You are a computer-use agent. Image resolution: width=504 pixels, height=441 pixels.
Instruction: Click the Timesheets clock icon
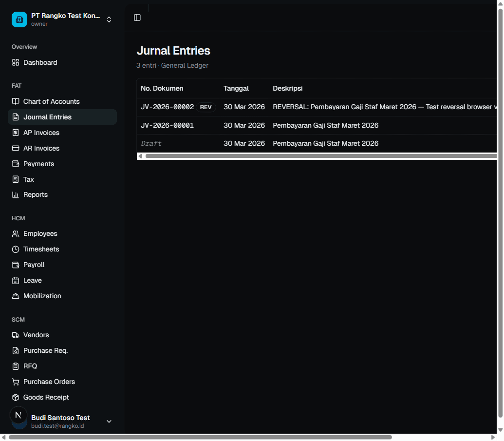[16, 249]
